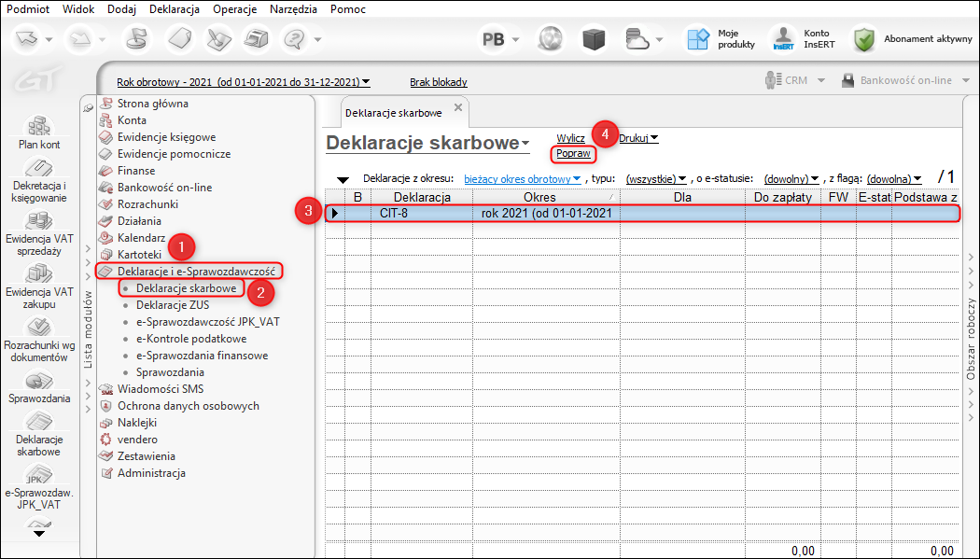Image resolution: width=980 pixels, height=559 pixels.
Task: Click the dark cube toolbar icon
Action: 594,38
